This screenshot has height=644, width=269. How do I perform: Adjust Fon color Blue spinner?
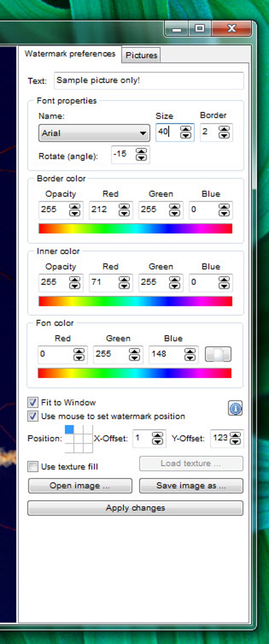pyautogui.click(x=190, y=354)
